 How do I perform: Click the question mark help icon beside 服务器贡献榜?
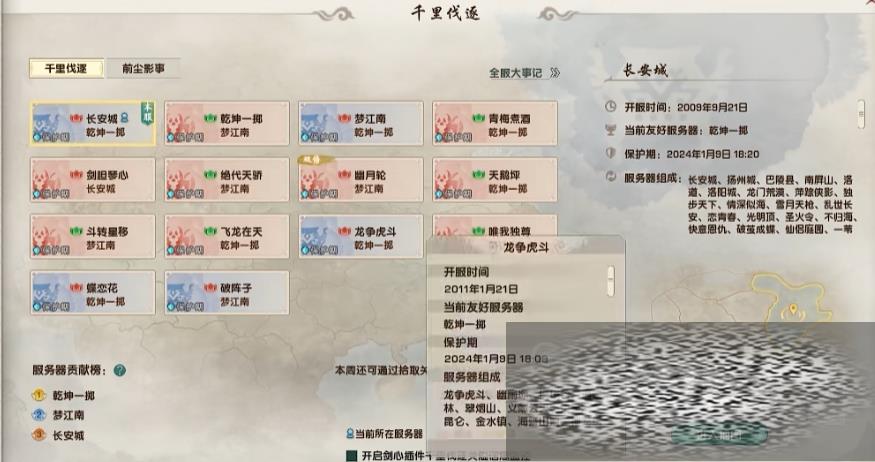(x=119, y=370)
